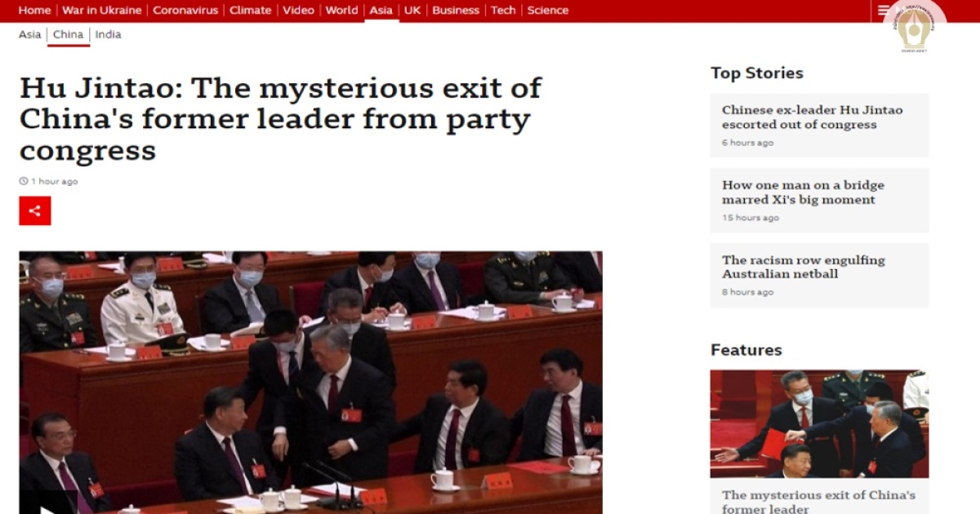
Task: Go to the Coronavirus section
Action: (185, 11)
